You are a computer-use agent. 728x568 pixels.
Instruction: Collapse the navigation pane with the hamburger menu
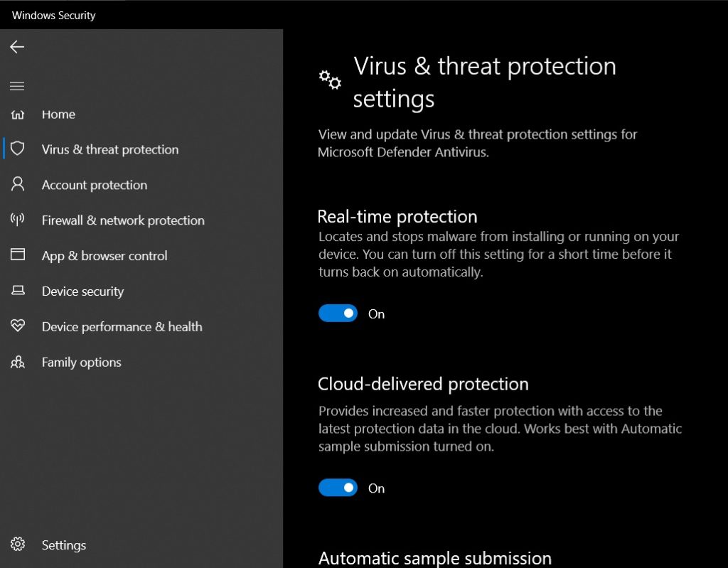click(x=17, y=85)
